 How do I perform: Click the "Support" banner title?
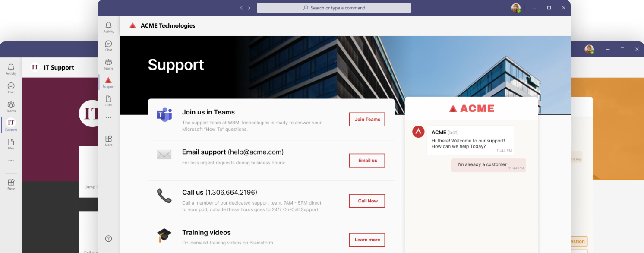pyautogui.click(x=176, y=65)
